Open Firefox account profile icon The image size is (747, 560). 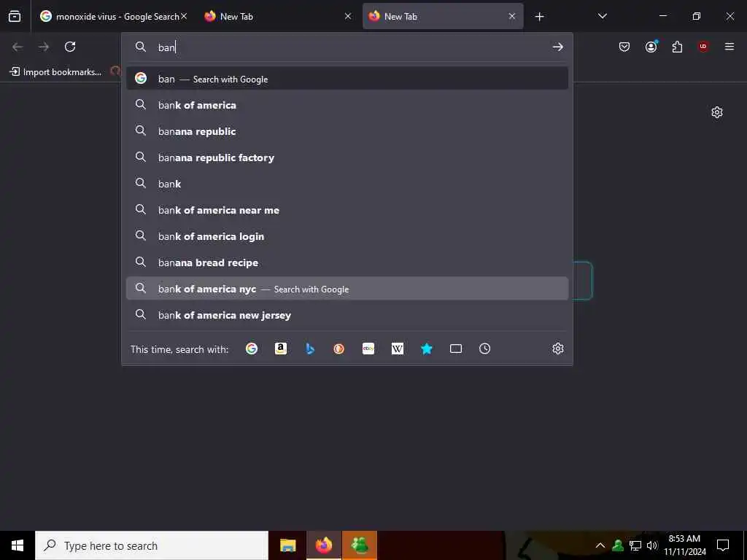coord(651,47)
